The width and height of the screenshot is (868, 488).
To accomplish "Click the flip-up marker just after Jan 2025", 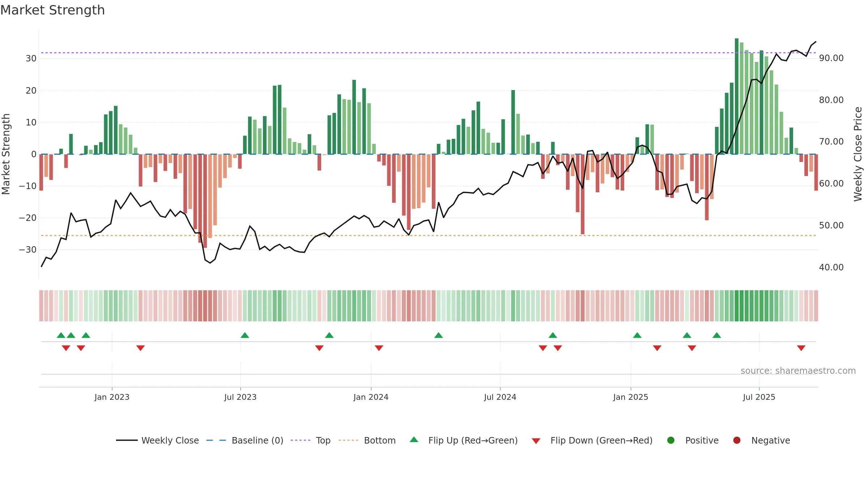I will (x=637, y=335).
